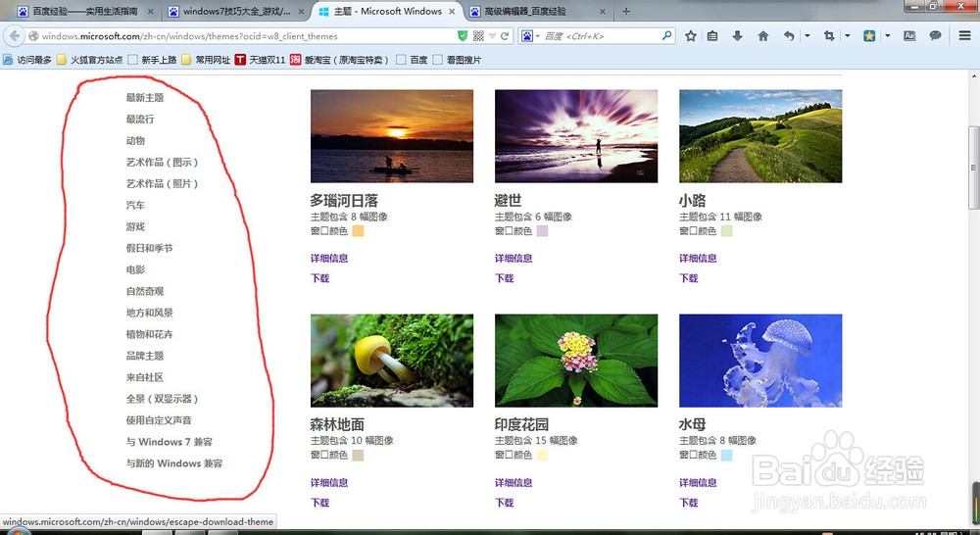Bookmark this page with the star icon

(x=691, y=36)
